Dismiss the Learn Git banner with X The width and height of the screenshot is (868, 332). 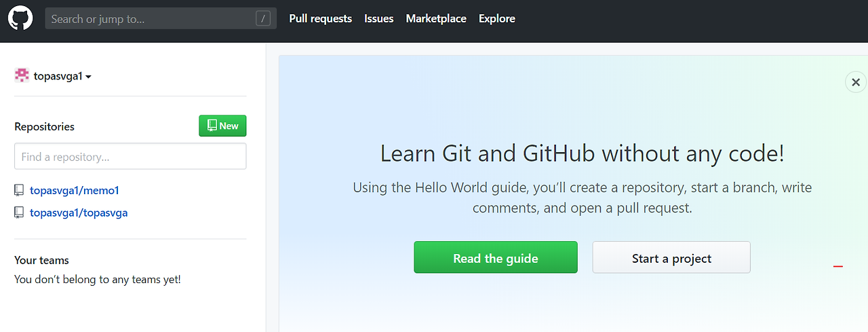tap(856, 82)
